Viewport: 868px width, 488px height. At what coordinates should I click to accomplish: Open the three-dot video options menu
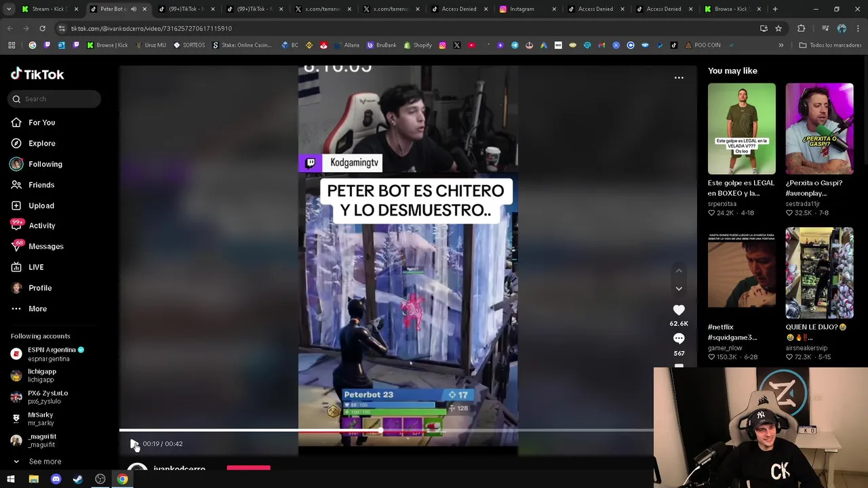click(x=679, y=78)
